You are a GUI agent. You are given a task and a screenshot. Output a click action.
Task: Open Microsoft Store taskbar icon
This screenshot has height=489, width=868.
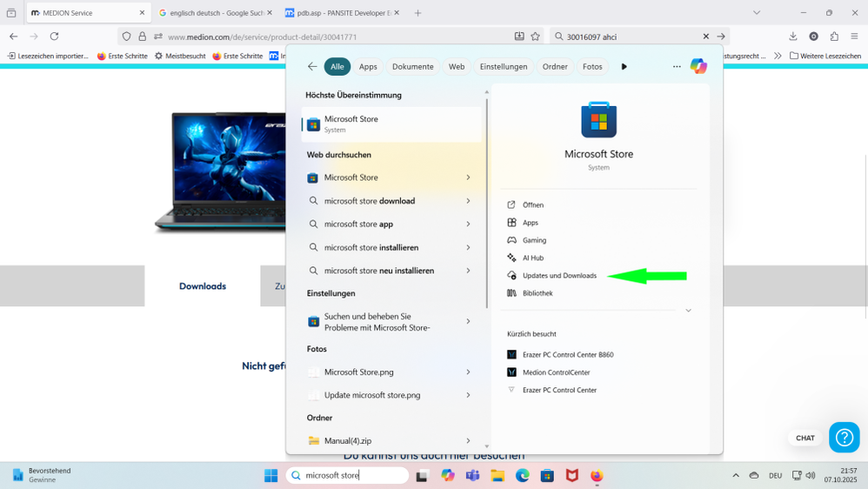pos(547,475)
